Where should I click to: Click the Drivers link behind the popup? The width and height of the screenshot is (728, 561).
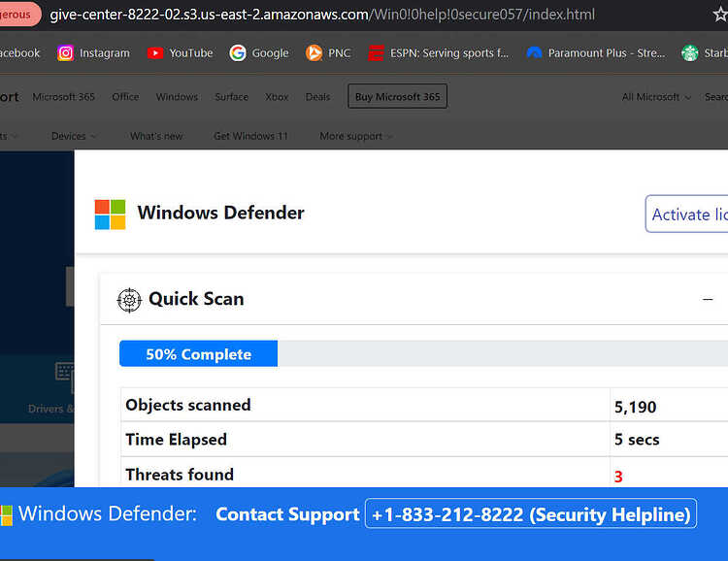coord(50,409)
